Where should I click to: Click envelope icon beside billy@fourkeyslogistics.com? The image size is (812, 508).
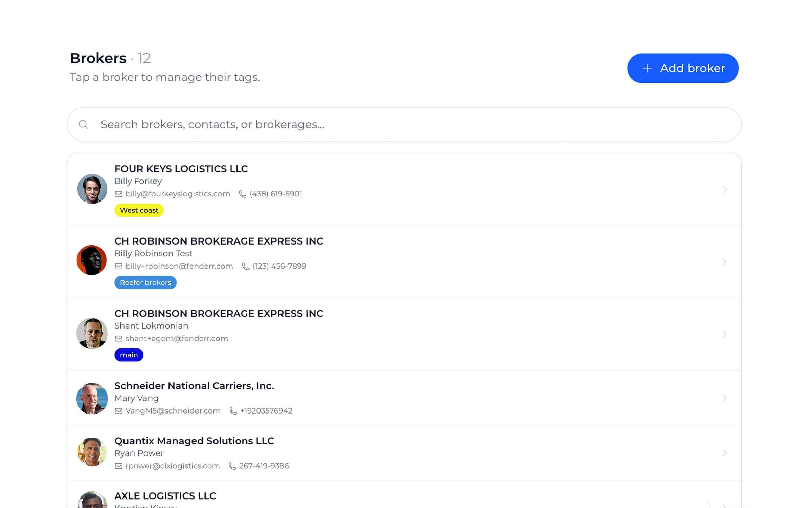point(118,194)
